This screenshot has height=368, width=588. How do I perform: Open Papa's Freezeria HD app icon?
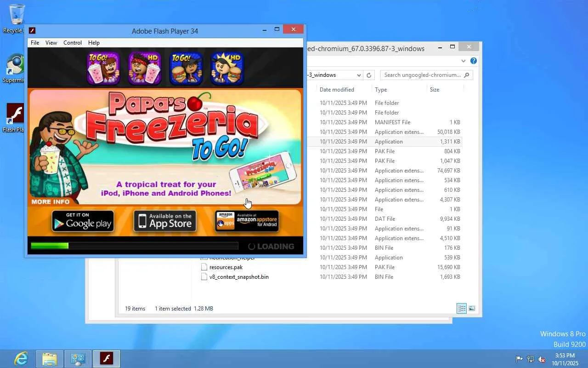click(145, 68)
